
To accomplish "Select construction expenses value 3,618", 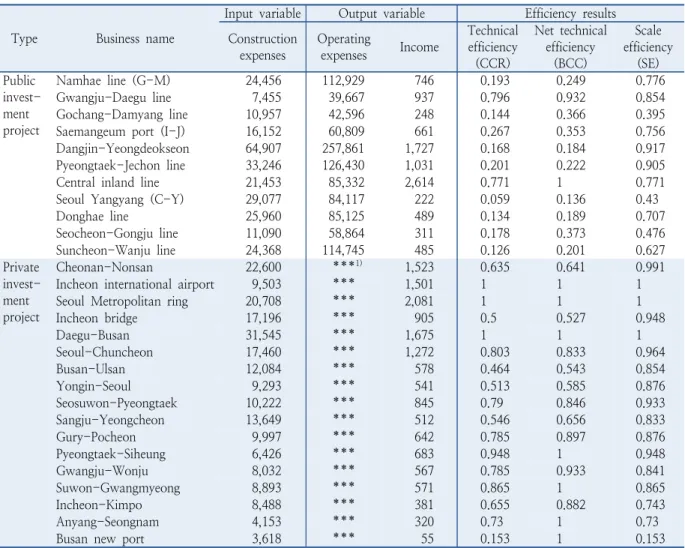I will 266,539.
